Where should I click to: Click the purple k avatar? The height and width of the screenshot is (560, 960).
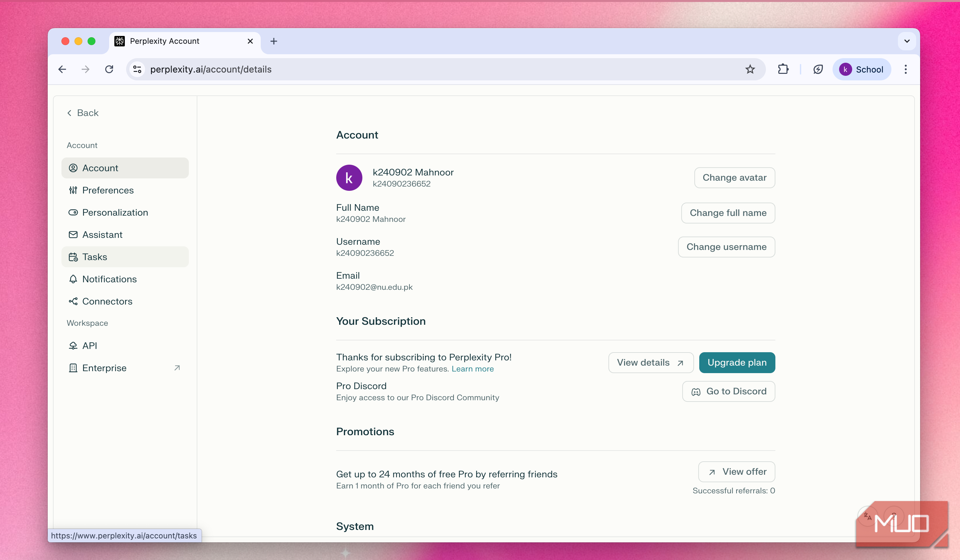pyautogui.click(x=349, y=177)
